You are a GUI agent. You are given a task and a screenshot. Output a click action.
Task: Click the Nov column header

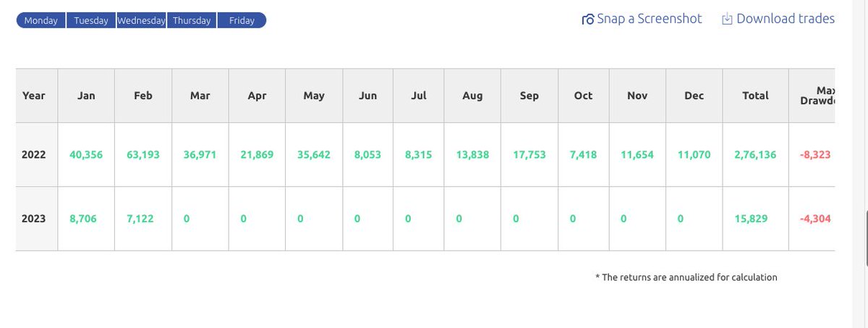point(637,96)
